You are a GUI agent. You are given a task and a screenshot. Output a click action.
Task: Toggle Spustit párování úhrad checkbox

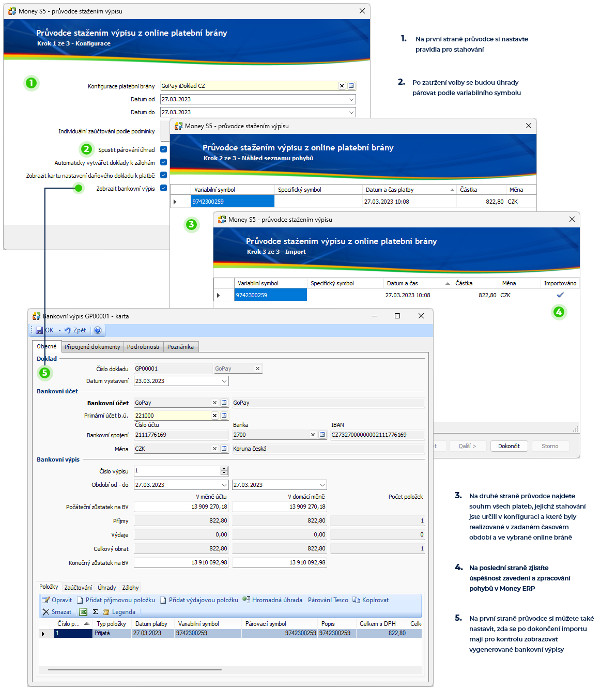163,149
